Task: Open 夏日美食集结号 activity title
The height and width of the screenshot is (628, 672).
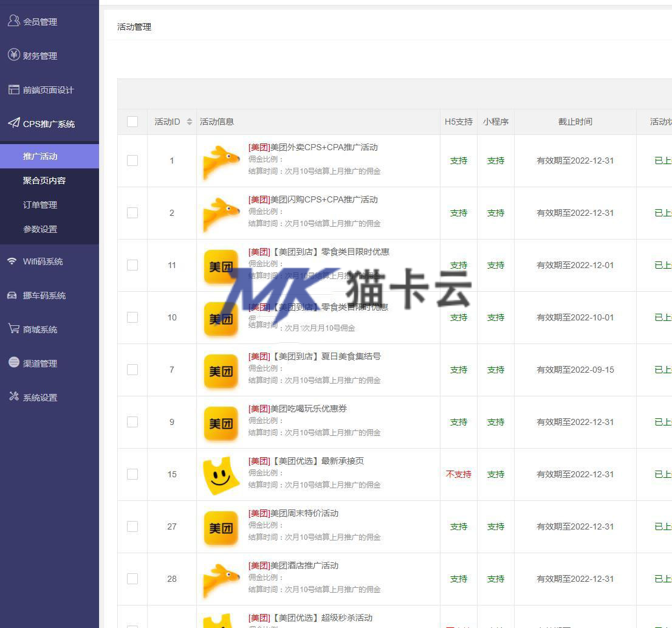Action: [314, 356]
